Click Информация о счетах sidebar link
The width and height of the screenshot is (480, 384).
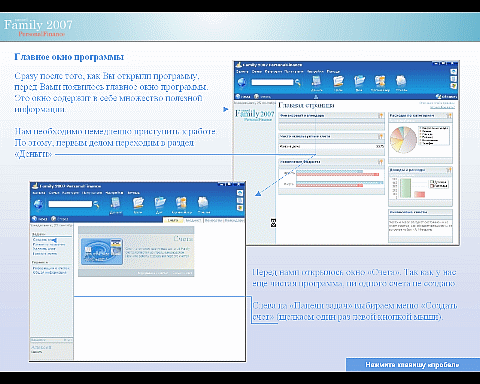tap(51, 268)
